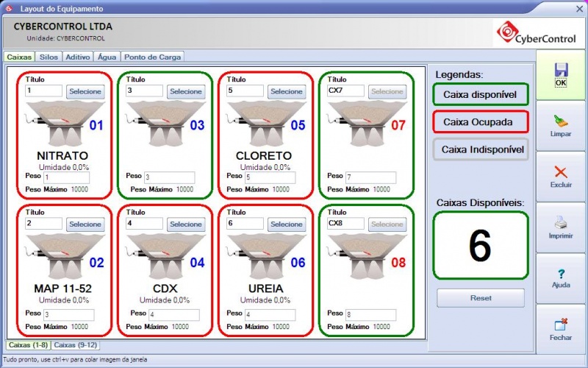The height and width of the screenshot is (368, 588).
Task: Click Selecione for box 02 MAP 11-52
Action: (x=85, y=224)
